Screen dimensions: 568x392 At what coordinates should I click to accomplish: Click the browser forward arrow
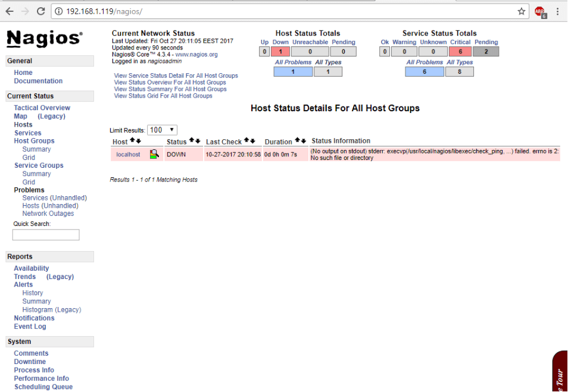tap(25, 11)
